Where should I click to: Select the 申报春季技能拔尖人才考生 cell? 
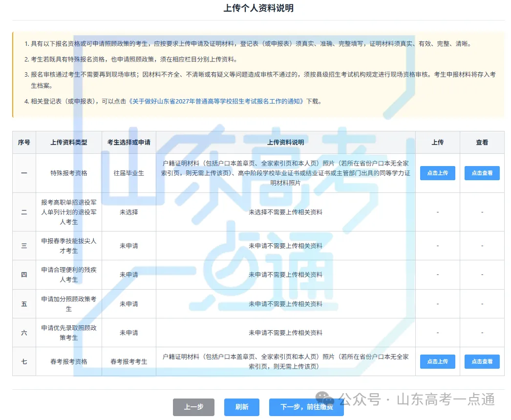click(x=69, y=246)
